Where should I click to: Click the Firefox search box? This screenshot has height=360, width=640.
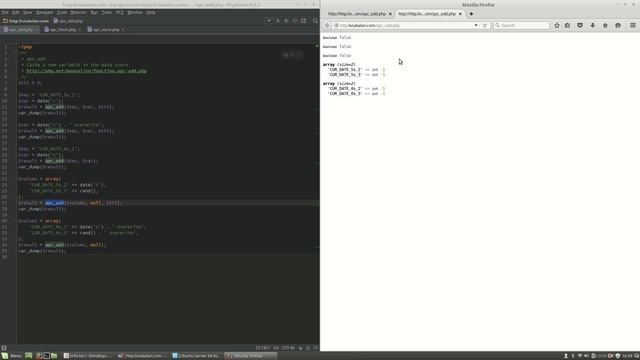click(x=521, y=25)
